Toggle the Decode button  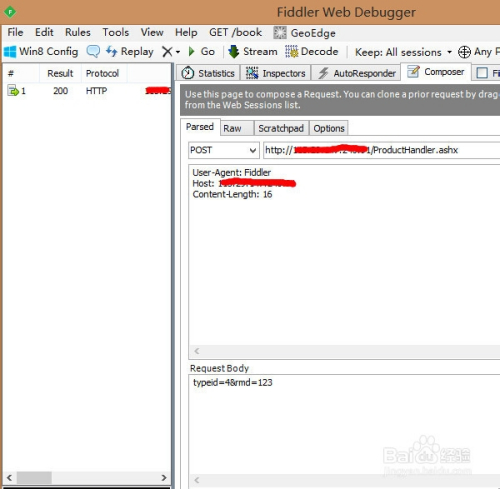[319, 52]
